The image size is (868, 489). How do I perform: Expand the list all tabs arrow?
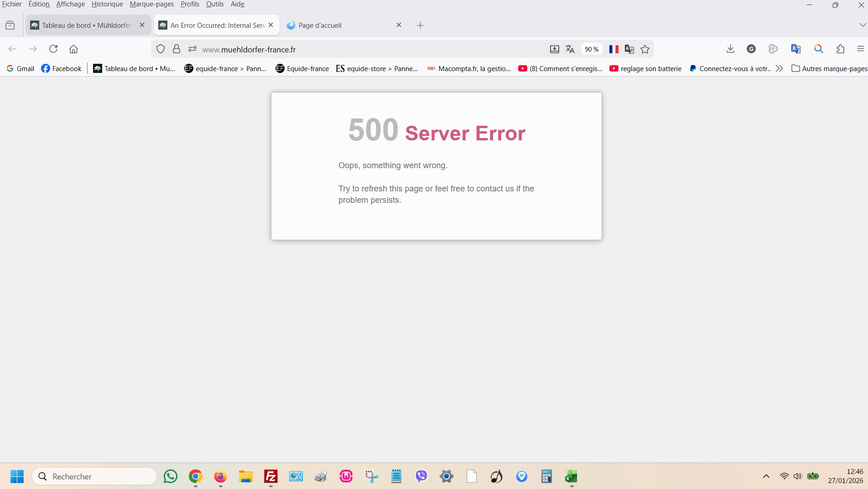(862, 25)
